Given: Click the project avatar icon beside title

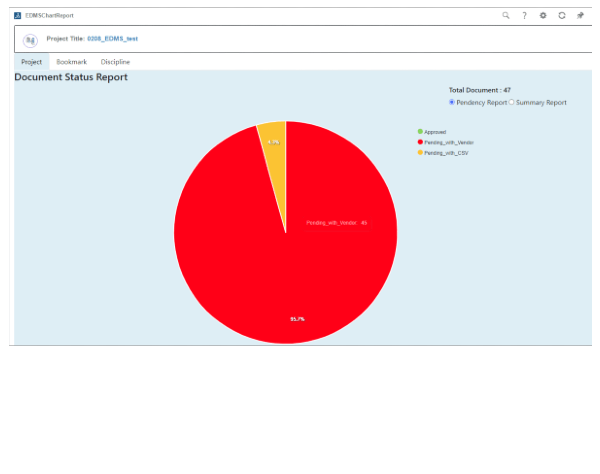Looking at the screenshot, I should point(30,40).
